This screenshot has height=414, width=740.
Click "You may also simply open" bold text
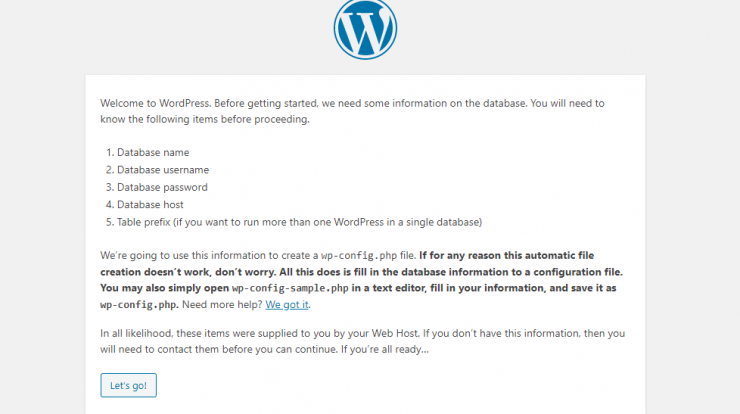pos(164,288)
